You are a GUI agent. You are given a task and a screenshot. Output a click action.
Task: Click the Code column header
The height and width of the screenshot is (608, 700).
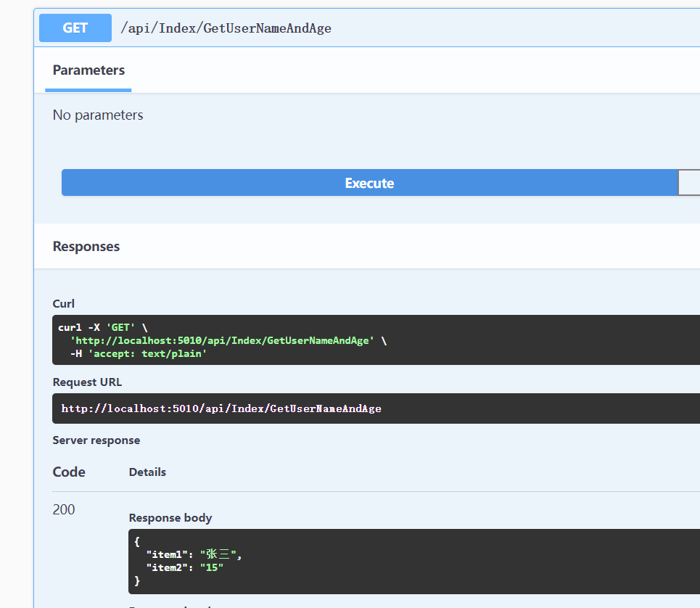click(69, 472)
